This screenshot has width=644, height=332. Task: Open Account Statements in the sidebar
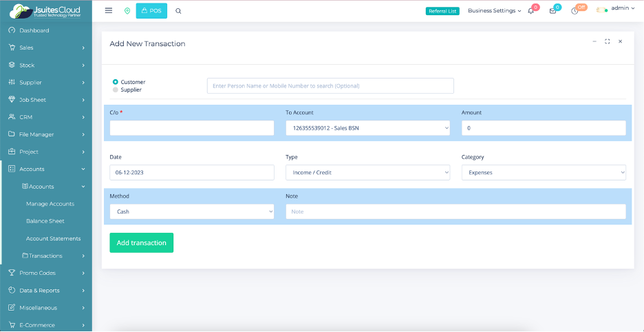pos(54,238)
